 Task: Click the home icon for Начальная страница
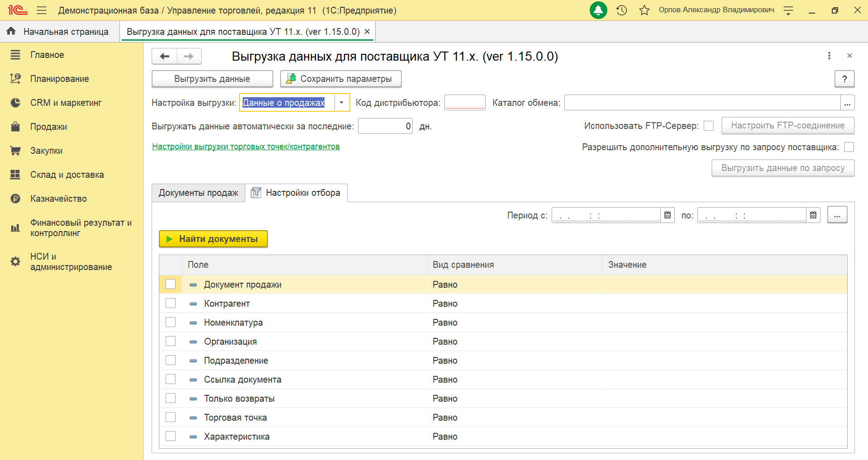click(x=11, y=31)
